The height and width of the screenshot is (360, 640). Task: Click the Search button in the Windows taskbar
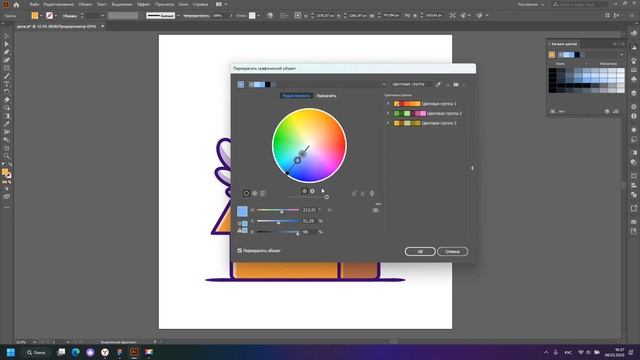pyautogui.click(x=36, y=352)
